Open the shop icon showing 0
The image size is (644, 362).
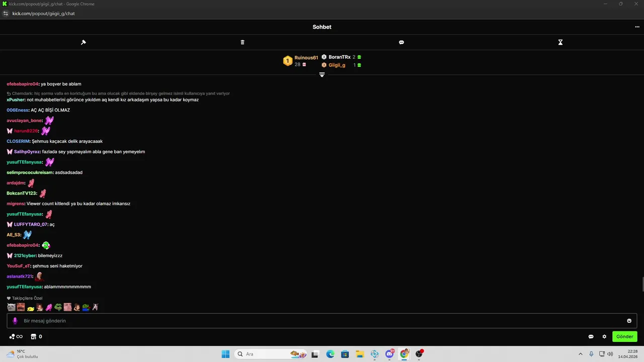tap(36, 336)
